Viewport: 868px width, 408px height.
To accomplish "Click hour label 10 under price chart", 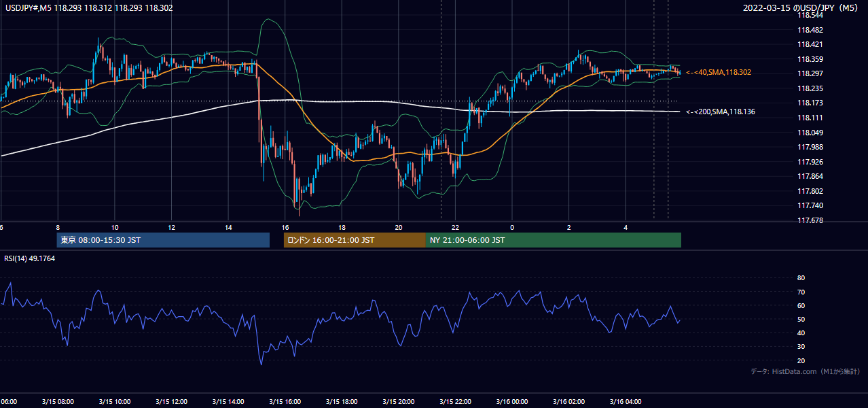I will point(115,228).
